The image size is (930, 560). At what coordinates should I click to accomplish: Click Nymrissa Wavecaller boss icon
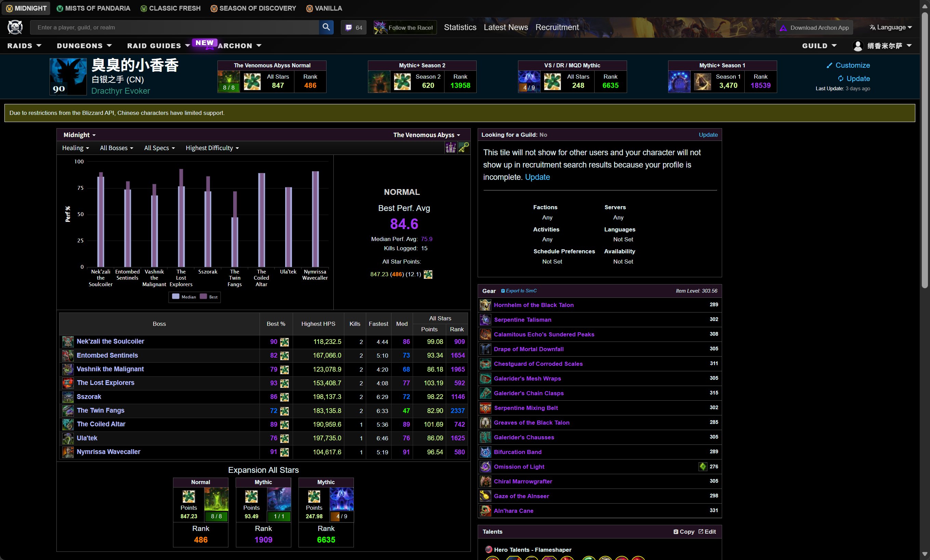point(68,452)
